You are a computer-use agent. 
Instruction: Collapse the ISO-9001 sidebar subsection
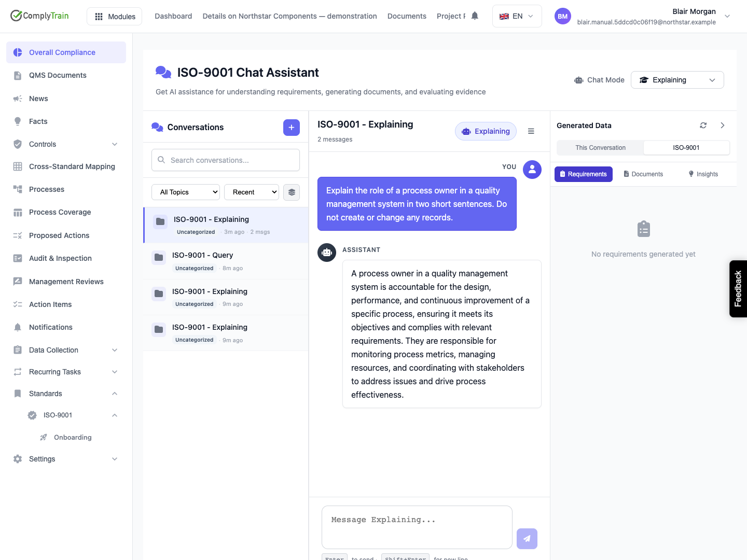coord(115,415)
